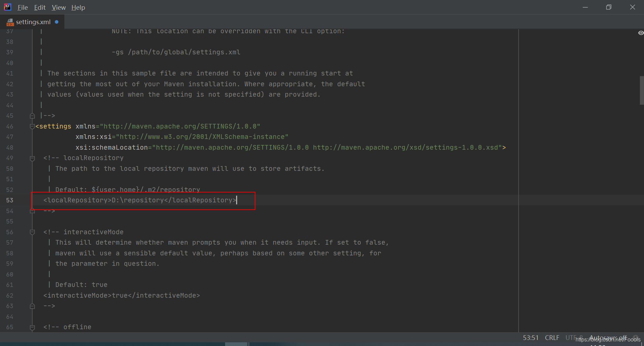The height and width of the screenshot is (346, 644).
Task: Collapse the interactiveMode comment fold at line 56
Action: (32, 232)
